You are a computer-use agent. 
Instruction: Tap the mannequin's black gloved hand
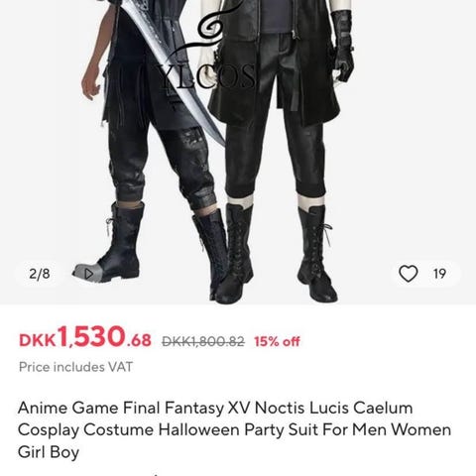pyautogui.click(x=344, y=48)
